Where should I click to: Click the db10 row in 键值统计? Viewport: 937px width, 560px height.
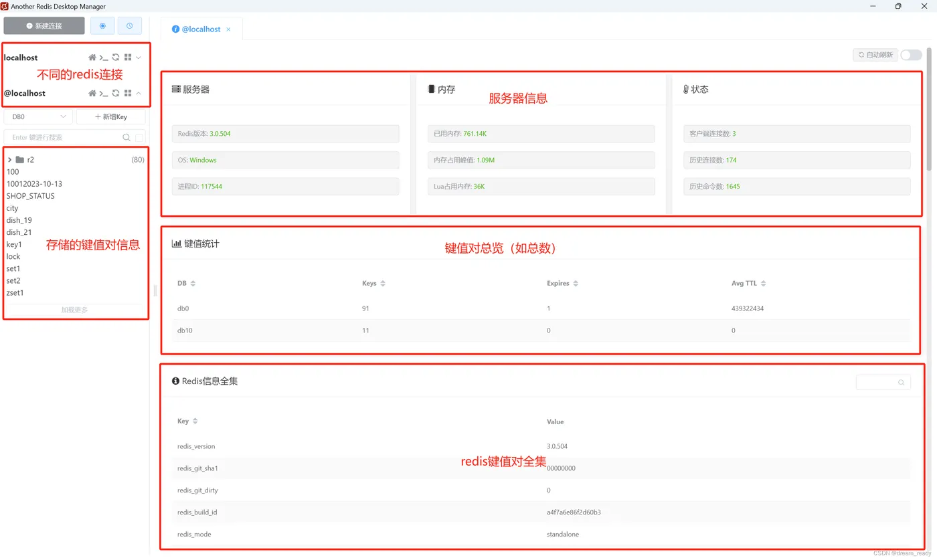pyautogui.click(x=541, y=331)
